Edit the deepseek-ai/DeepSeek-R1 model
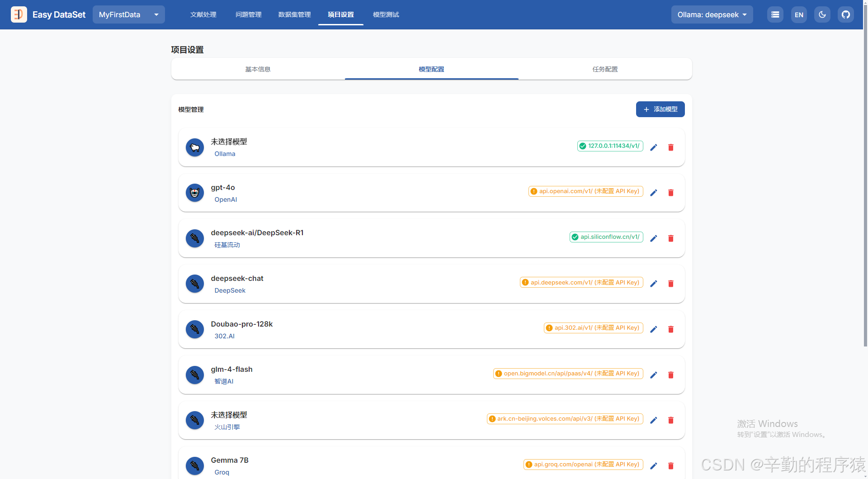 654,238
